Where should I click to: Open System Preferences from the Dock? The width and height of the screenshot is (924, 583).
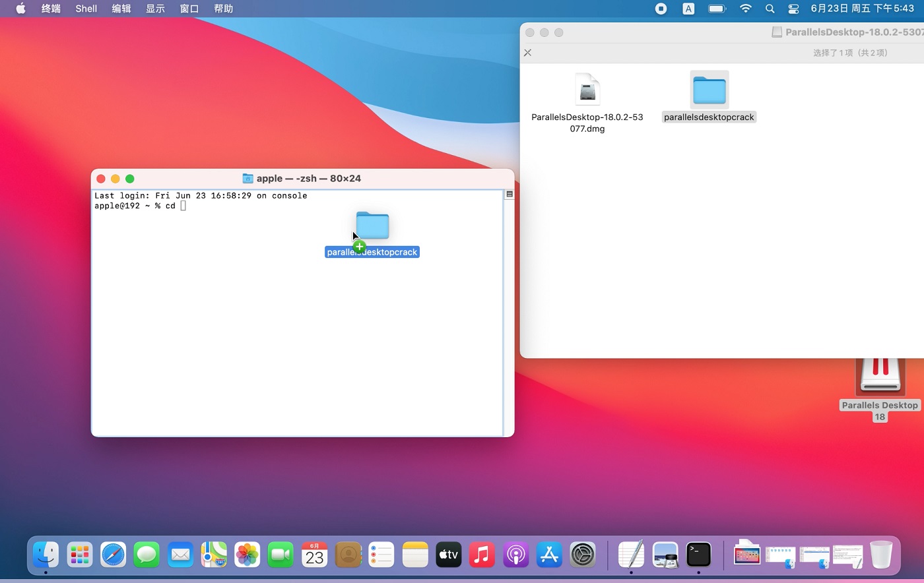point(583,555)
